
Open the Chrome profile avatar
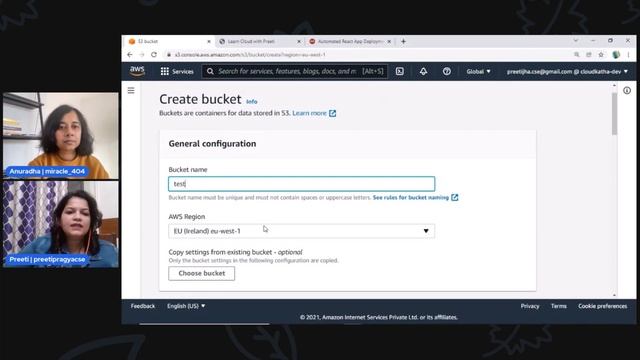(616, 55)
